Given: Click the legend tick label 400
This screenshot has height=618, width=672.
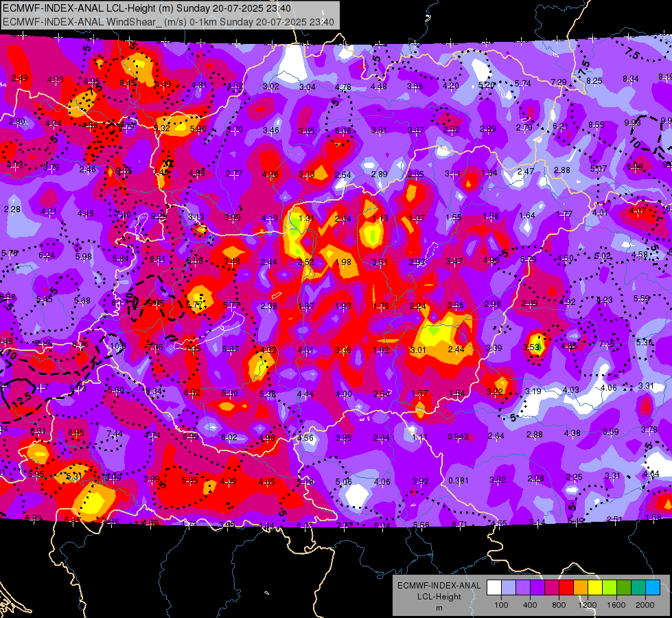Looking at the screenshot, I should pos(530,605).
